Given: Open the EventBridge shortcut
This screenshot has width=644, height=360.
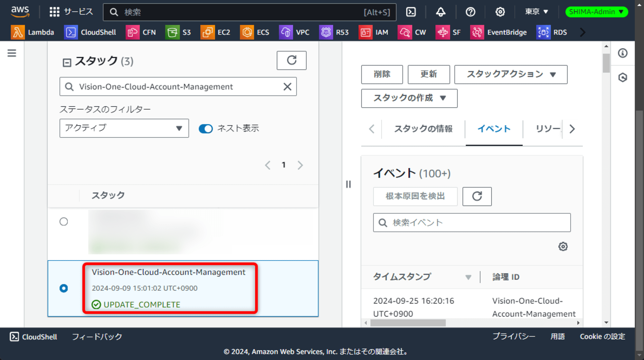Looking at the screenshot, I should coord(498,32).
